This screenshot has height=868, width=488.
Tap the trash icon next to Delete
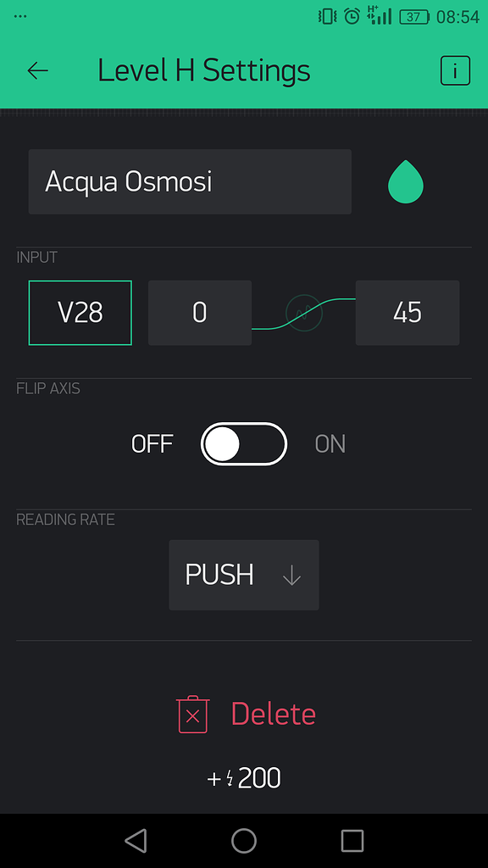[x=191, y=714]
